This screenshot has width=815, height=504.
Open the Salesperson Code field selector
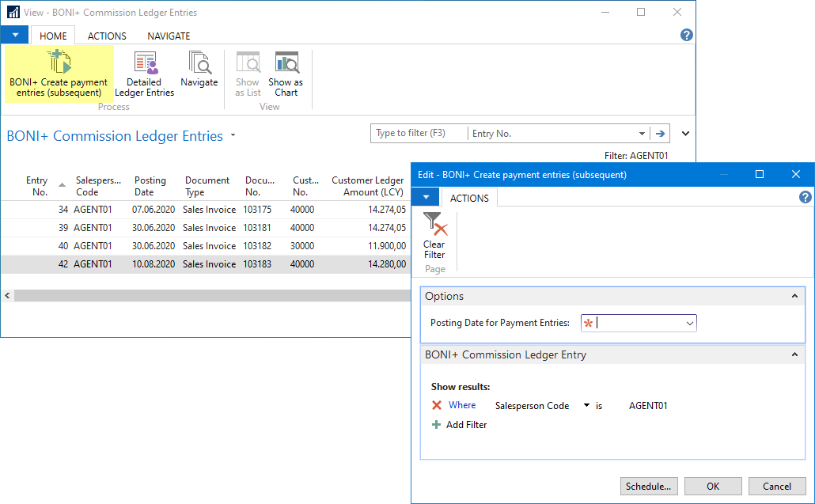(x=586, y=404)
